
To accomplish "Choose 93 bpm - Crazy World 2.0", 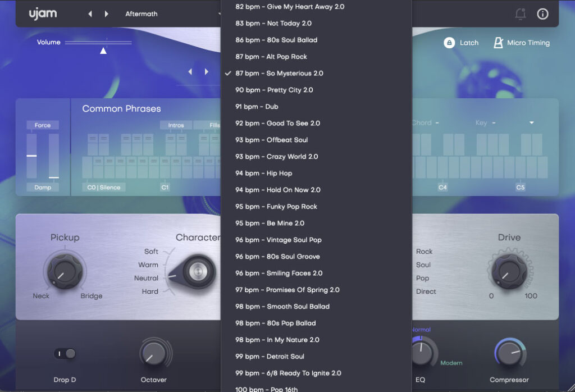I will tap(316, 157).
